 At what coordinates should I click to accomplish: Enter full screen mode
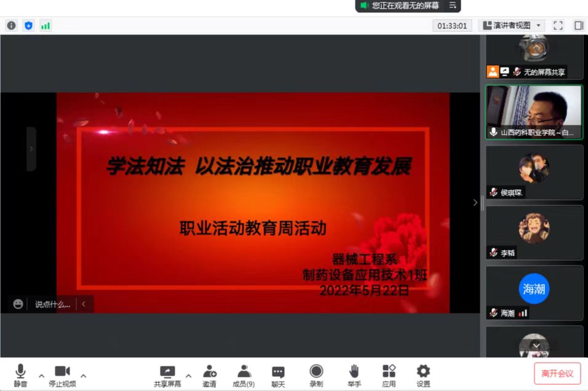tap(558, 25)
